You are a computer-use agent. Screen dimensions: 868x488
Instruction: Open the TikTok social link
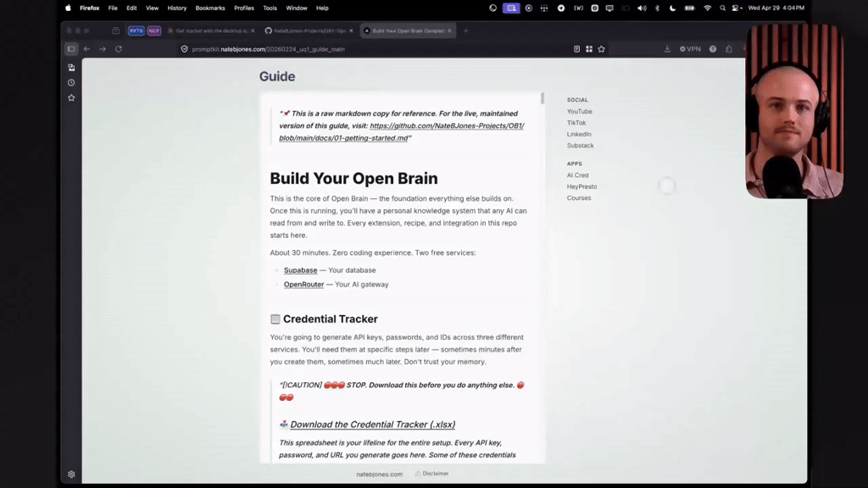576,123
